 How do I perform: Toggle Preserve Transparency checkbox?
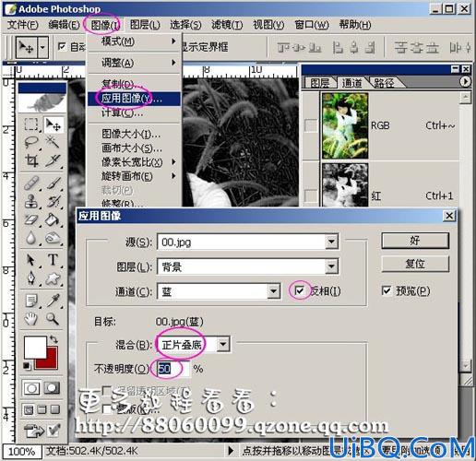[106, 391]
